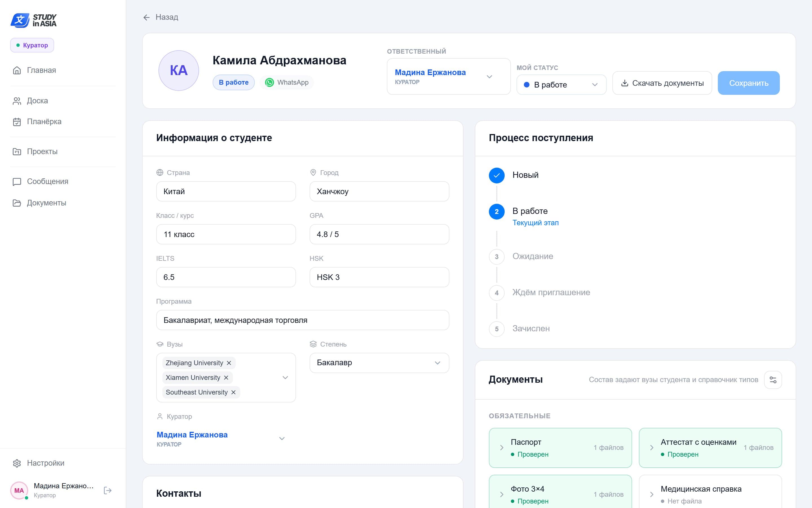Remove Zhejiang University tag
Viewport: 812px width, 508px height.
[229, 363]
